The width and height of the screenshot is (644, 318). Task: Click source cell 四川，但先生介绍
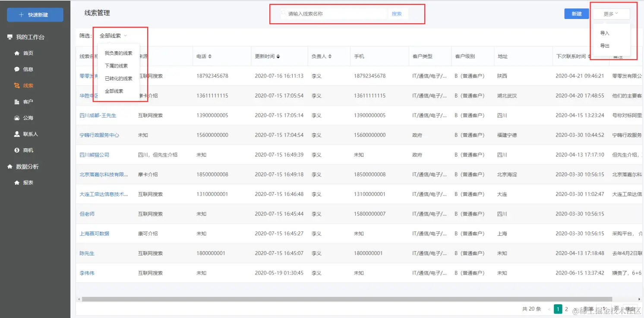pos(158,155)
